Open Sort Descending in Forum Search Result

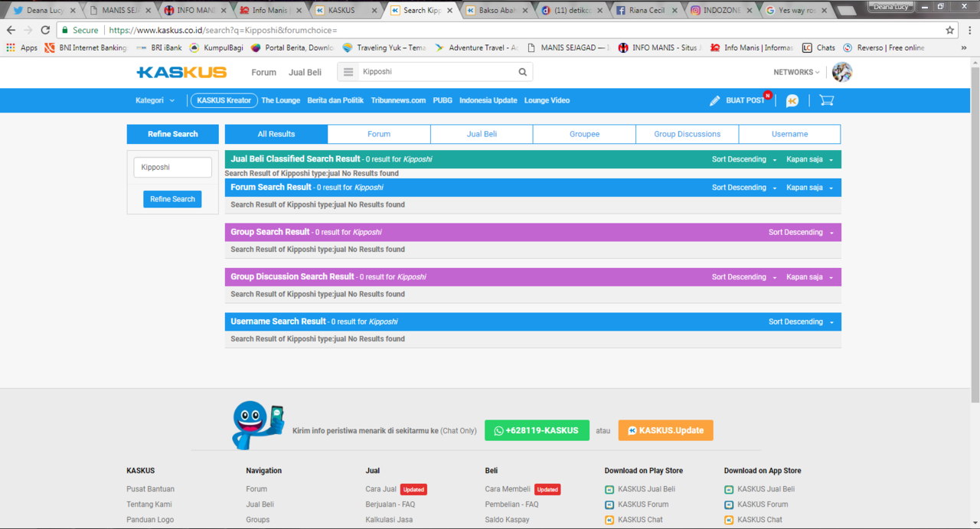[744, 188]
